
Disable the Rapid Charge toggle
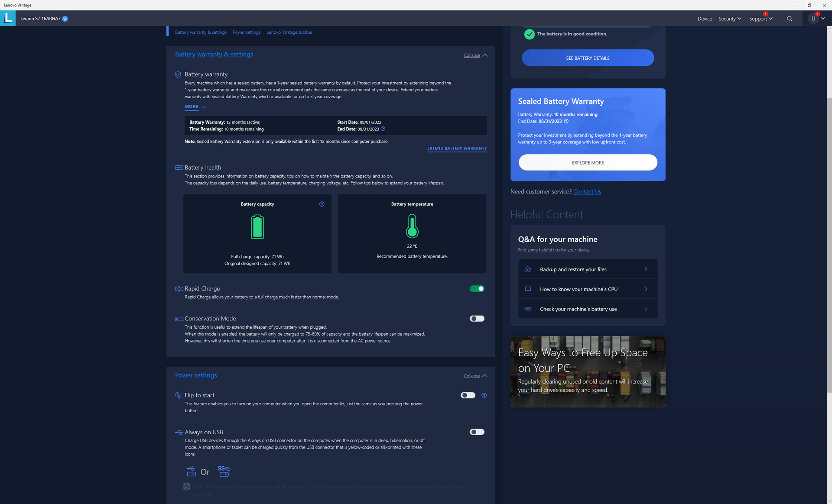pos(477,289)
